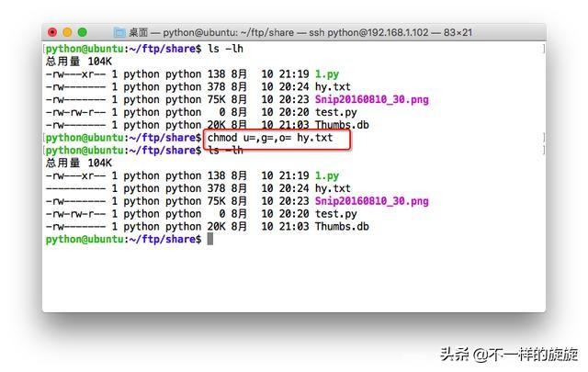
Task: Click the 75K size in the first listing
Action: 217,100
